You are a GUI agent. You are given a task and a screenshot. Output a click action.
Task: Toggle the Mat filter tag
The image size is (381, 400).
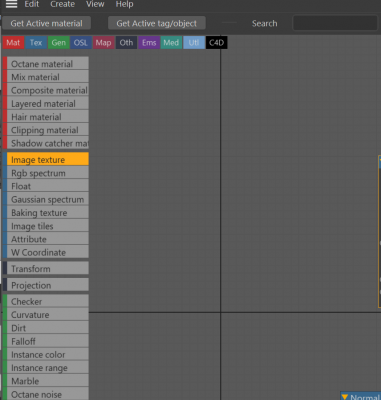13,43
